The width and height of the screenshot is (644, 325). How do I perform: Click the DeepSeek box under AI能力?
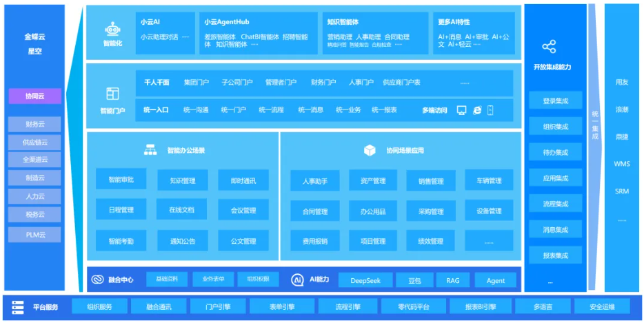tap(365, 280)
